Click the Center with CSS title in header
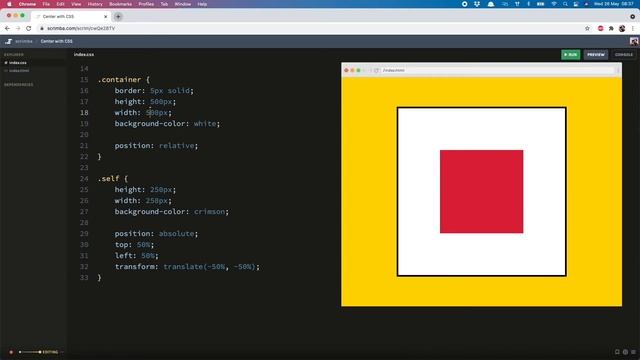The height and width of the screenshot is (360, 640). pyautogui.click(x=57, y=41)
